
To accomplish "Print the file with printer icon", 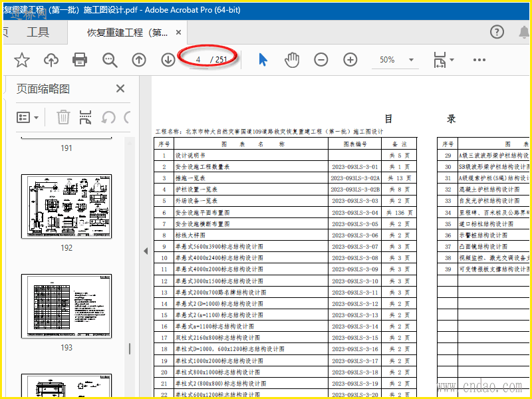I will pos(80,60).
